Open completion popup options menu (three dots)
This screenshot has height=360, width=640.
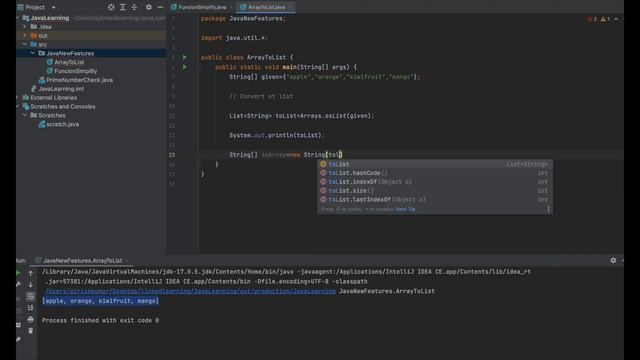pyautogui.click(x=548, y=209)
